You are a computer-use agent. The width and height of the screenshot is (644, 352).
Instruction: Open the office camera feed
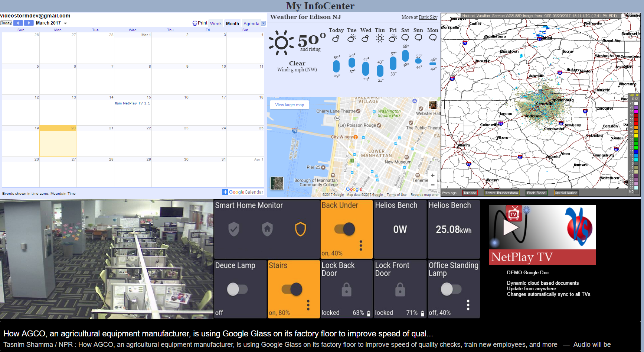tap(107, 259)
